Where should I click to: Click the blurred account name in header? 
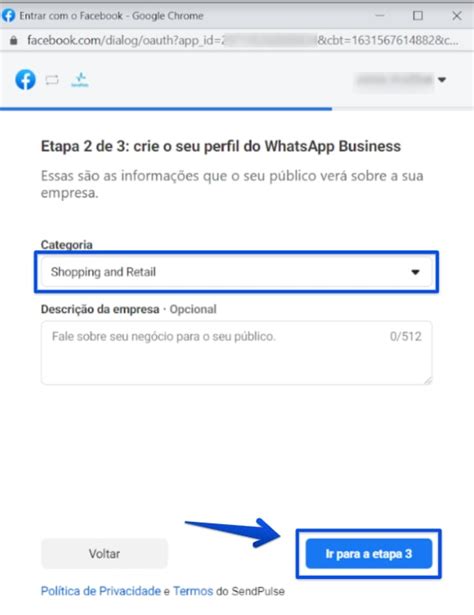tap(394, 80)
